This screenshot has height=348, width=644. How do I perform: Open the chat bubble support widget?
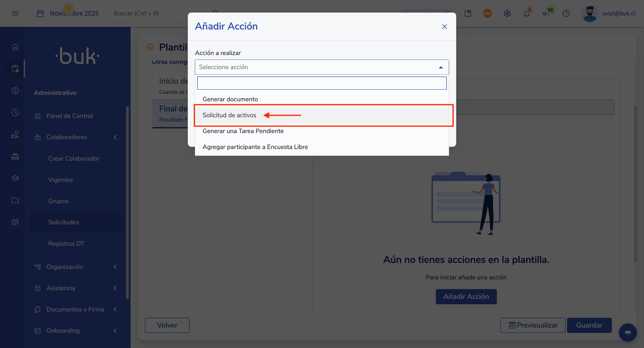[x=628, y=332]
